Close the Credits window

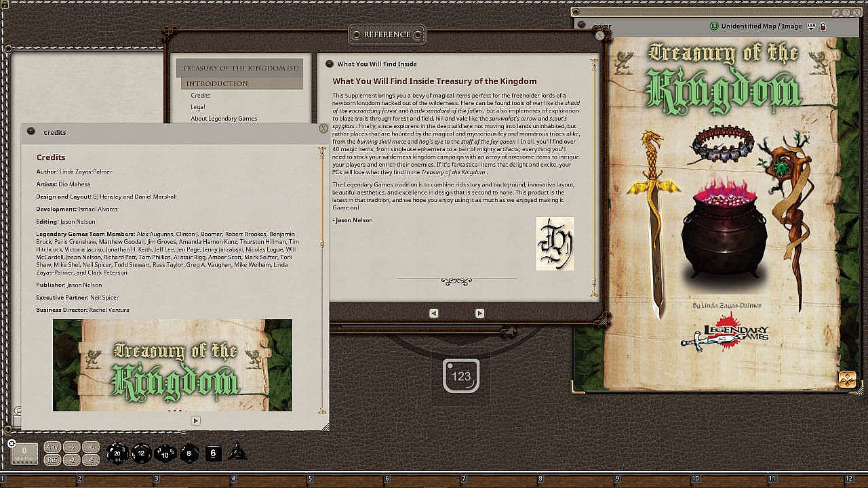coord(323,128)
